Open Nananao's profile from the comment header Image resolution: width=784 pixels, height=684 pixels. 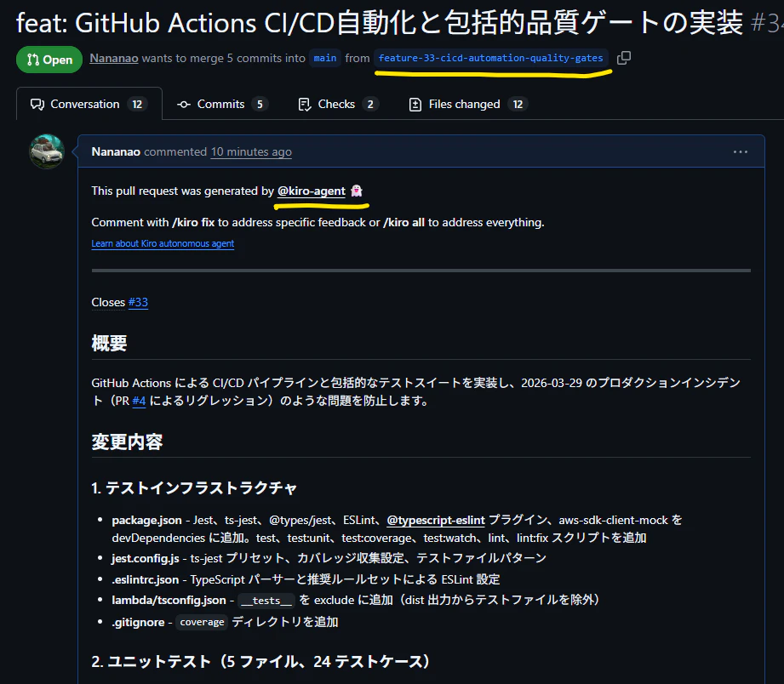(116, 151)
